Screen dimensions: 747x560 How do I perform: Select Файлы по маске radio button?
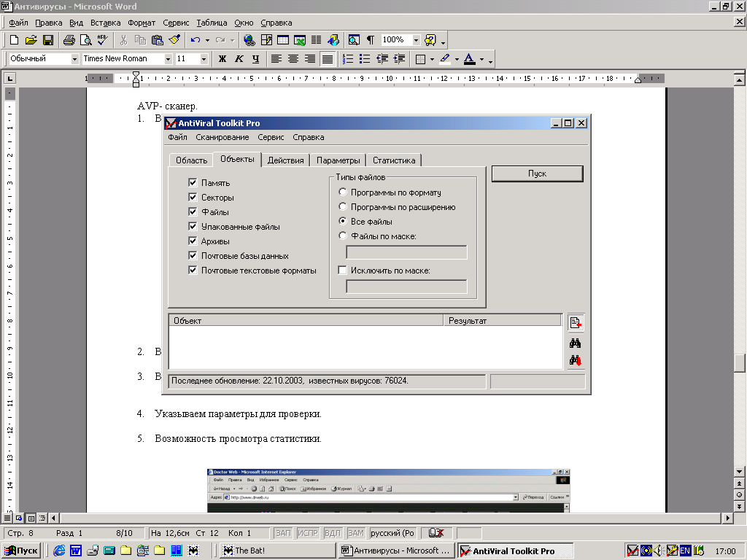343,236
